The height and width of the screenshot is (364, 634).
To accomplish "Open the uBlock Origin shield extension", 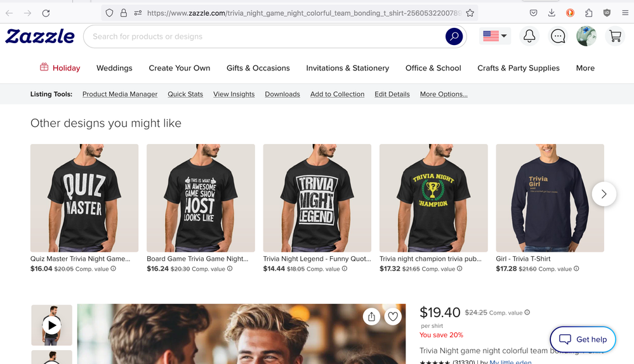I will point(607,13).
